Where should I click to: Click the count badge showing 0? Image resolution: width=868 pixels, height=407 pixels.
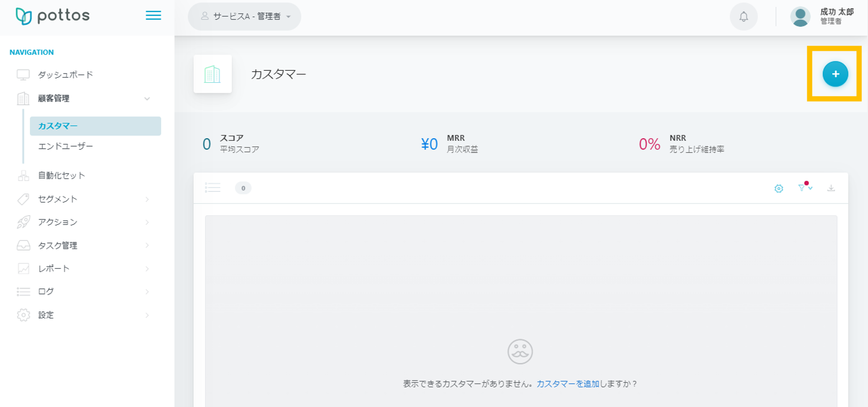pos(243,188)
